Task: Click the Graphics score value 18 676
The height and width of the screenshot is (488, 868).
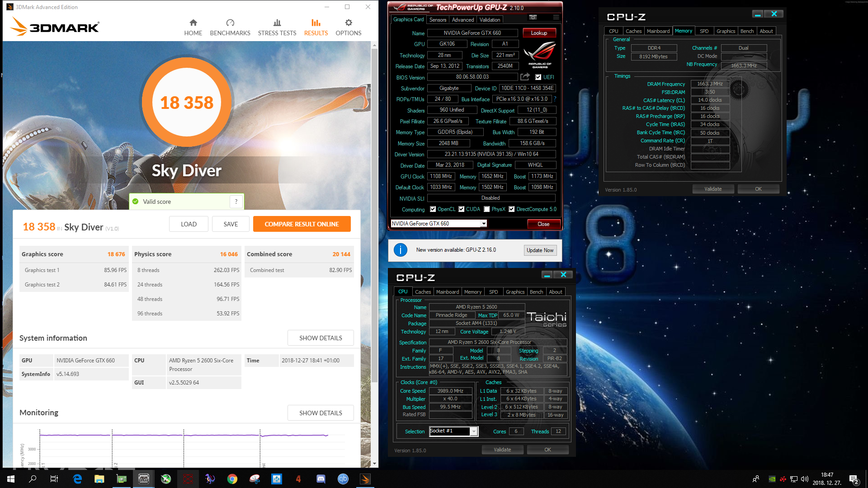Action: (x=116, y=254)
